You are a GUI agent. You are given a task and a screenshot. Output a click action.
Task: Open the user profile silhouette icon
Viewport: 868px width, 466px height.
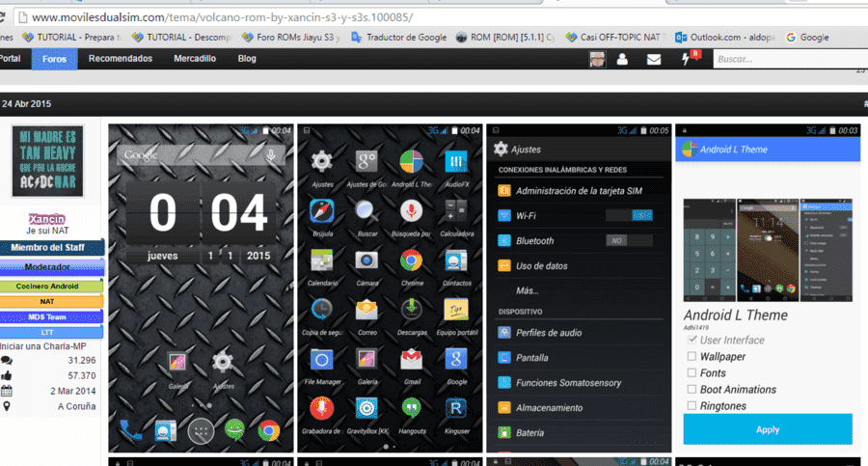point(622,59)
